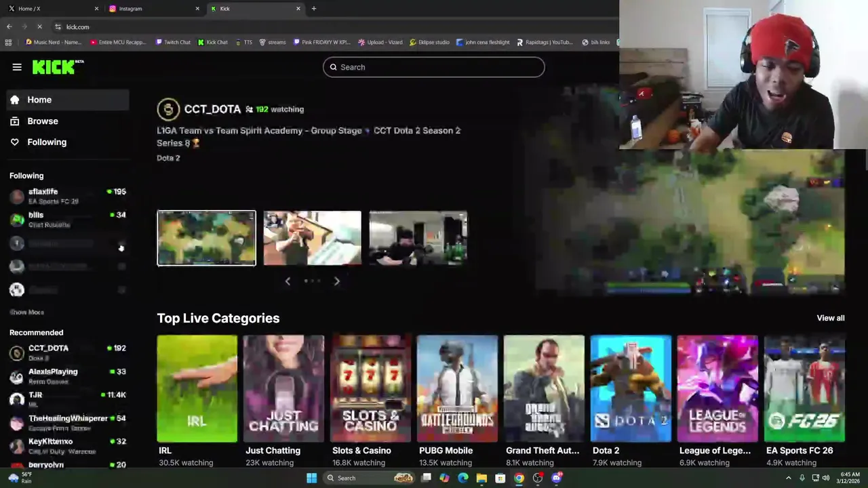Open the Just Chatting category card
868x488 pixels.
[284, 388]
